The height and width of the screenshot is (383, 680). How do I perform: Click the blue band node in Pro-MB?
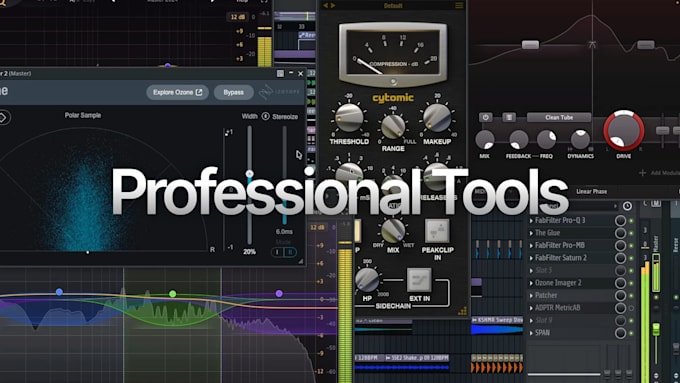[59, 292]
